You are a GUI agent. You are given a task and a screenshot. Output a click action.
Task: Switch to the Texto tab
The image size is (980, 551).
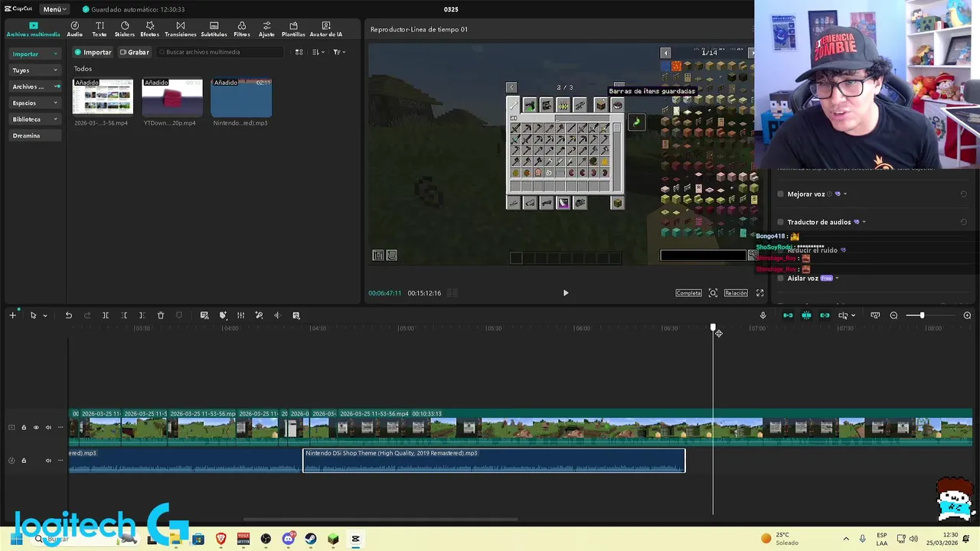pos(100,29)
